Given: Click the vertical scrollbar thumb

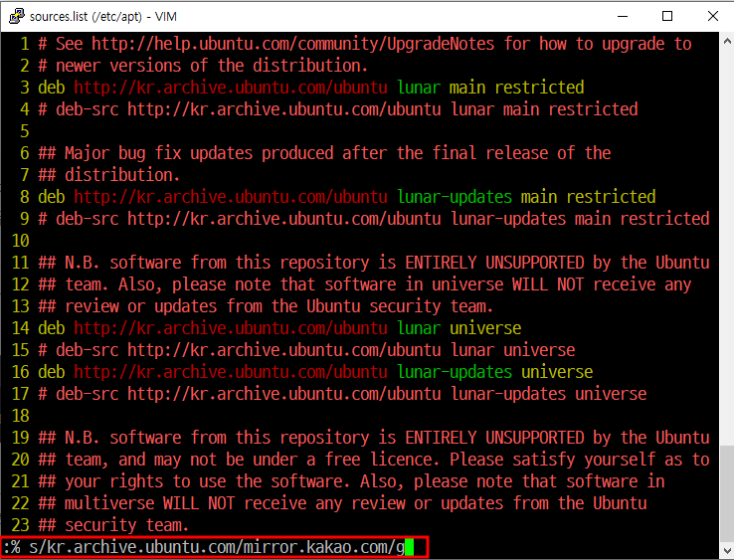Looking at the screenshot, I should (727, 493).
